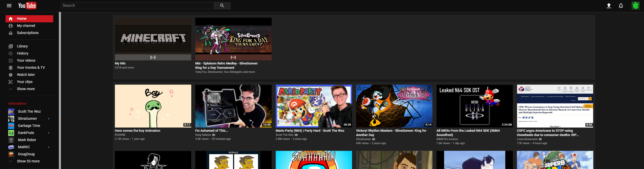Click the YouTube logo
This screenshot has height=169, width=644.
(x=27, y=6)
